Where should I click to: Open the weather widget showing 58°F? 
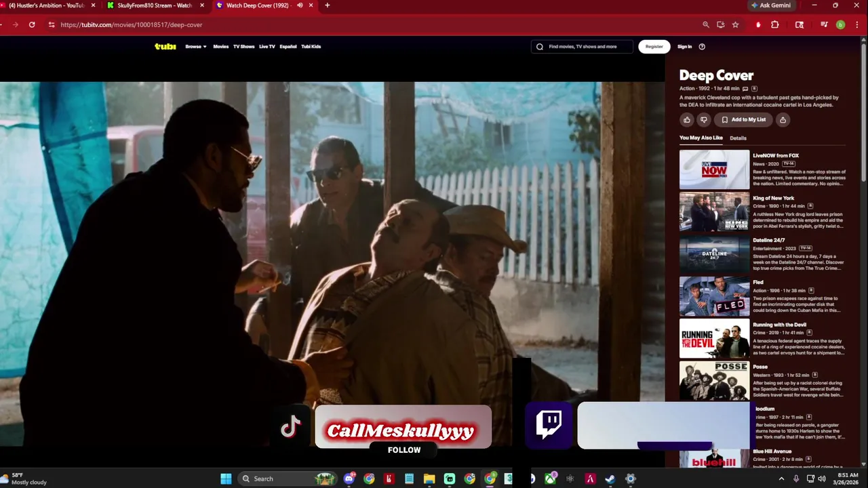[x=24, y=479]
